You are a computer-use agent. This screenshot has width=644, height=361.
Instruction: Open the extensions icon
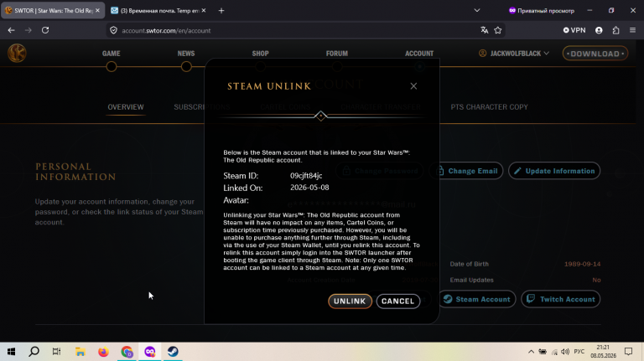pos(615,30)
